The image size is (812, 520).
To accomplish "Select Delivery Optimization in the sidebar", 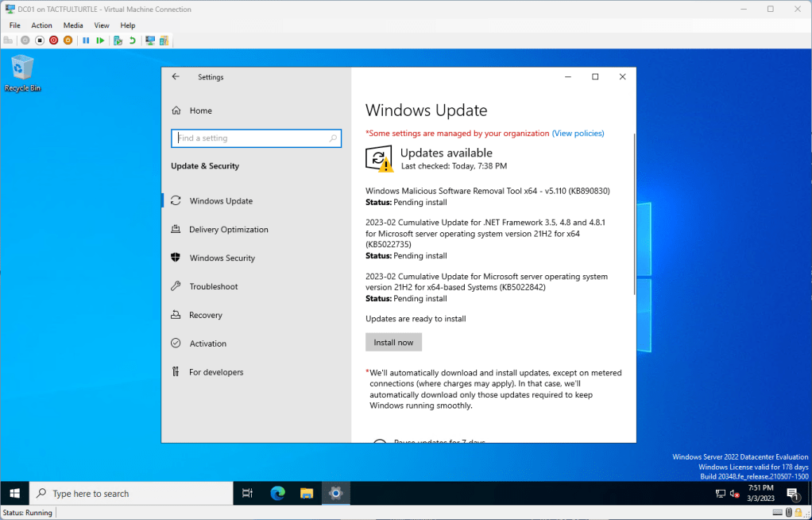I will [x=228, y=230].
